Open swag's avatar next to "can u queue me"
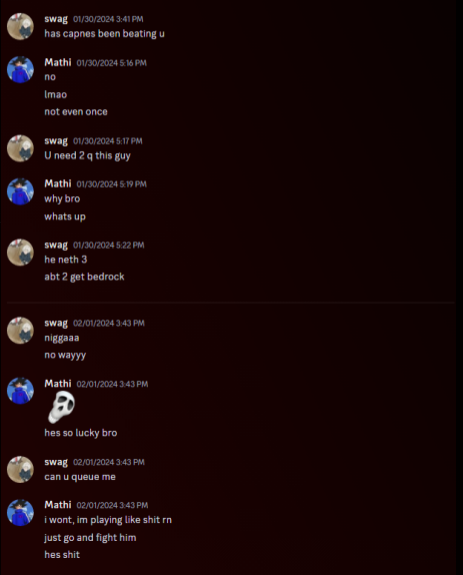This screenshot has height=575, width=463. [x=21, y=469]
